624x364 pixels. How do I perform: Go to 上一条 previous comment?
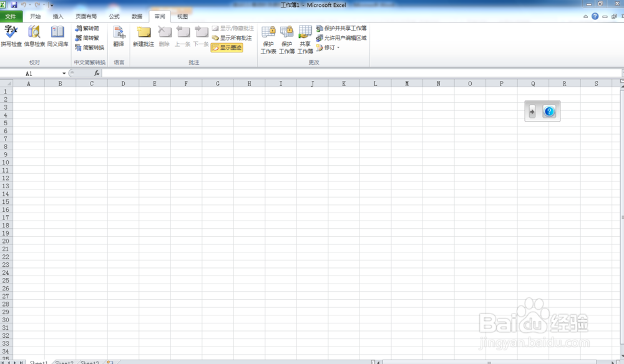tap(183, 36)
